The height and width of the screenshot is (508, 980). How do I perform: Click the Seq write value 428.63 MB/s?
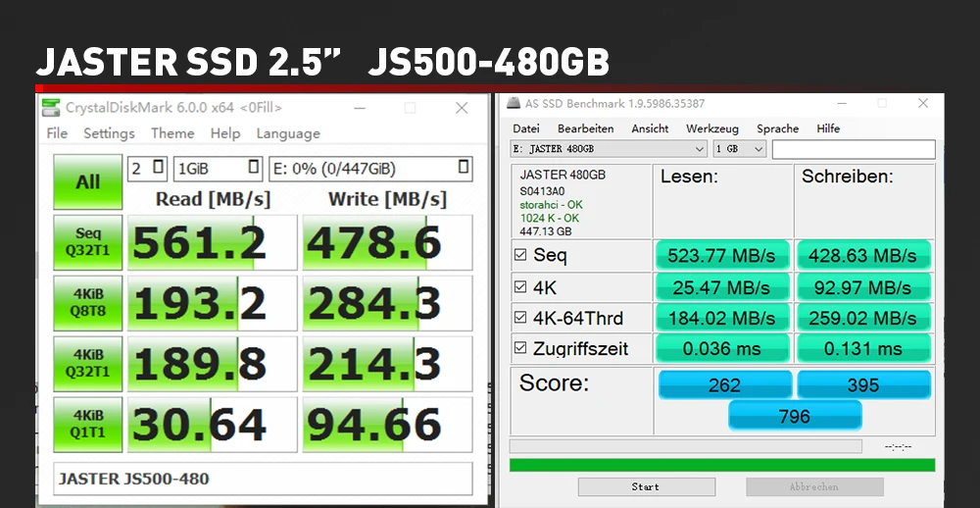(862, 255)
